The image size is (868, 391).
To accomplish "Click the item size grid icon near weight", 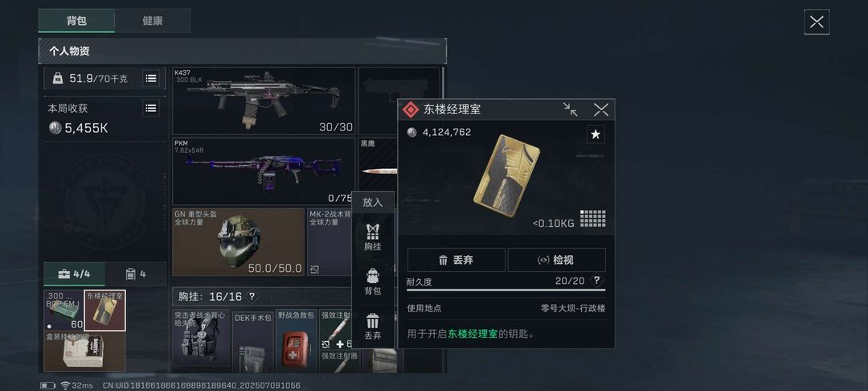I will [x=593, y=219].
